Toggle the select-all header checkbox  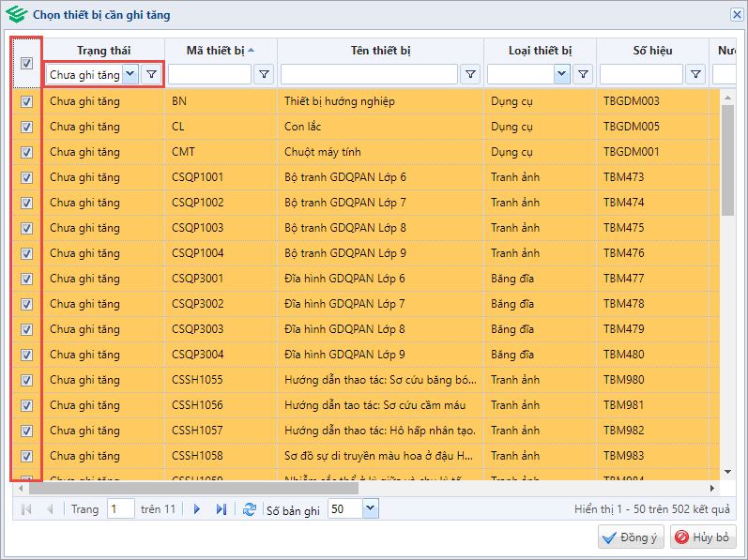26,64
